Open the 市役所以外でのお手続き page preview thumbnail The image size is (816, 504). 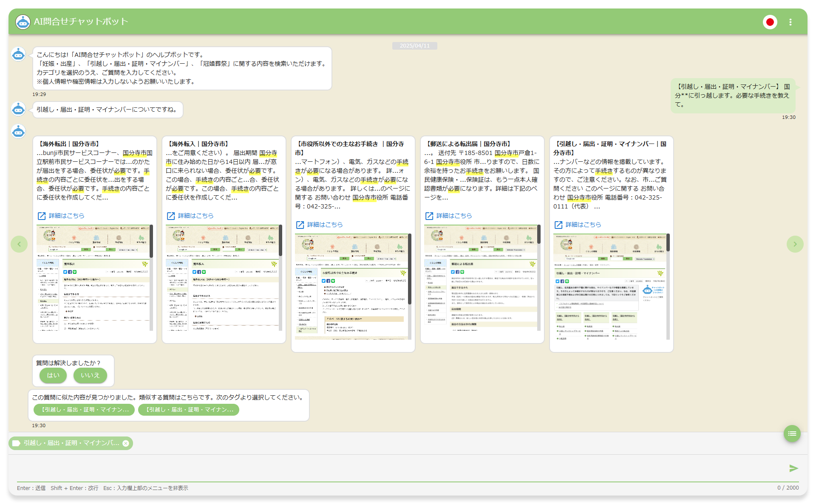351,287
